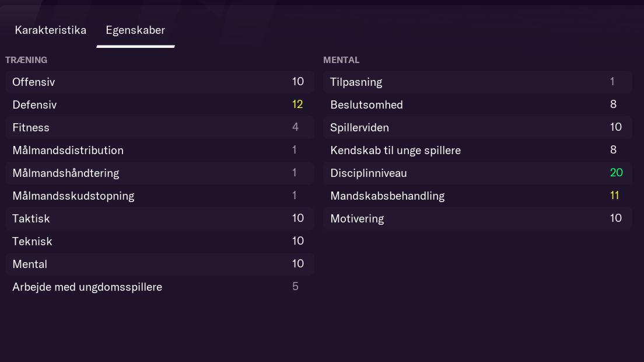Select the Egenskaber tab
Image resolution: width=644 pixels, height=362 pixels.
(x=135, y=30)
